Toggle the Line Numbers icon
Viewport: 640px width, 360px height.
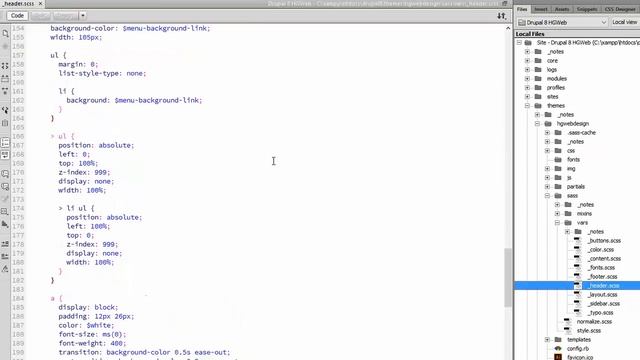pos(5,142)
